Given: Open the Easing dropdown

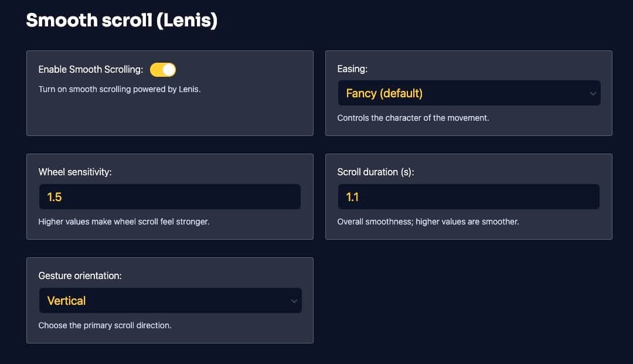Looking at the screenshot, I should tap(468, 93).
